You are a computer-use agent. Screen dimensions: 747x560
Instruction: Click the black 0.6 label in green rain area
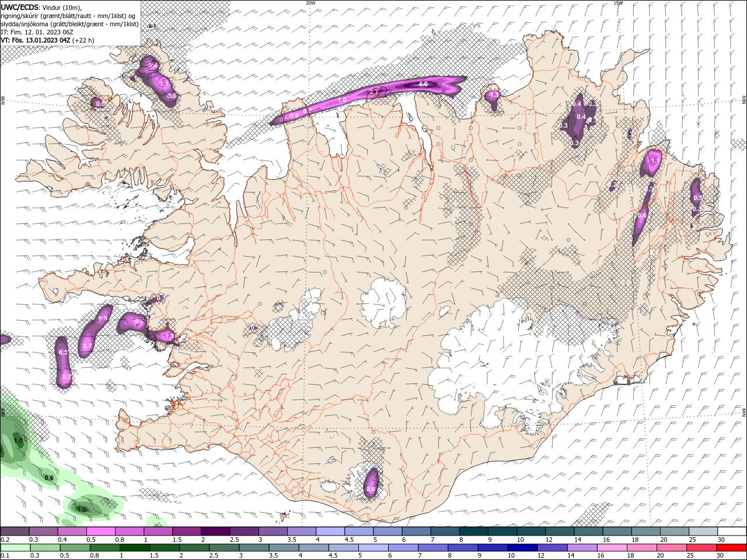coord(49,478)
